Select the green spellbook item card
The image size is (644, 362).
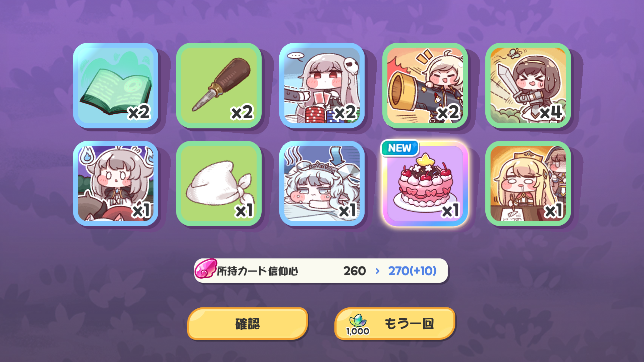[x=115, y=85]
